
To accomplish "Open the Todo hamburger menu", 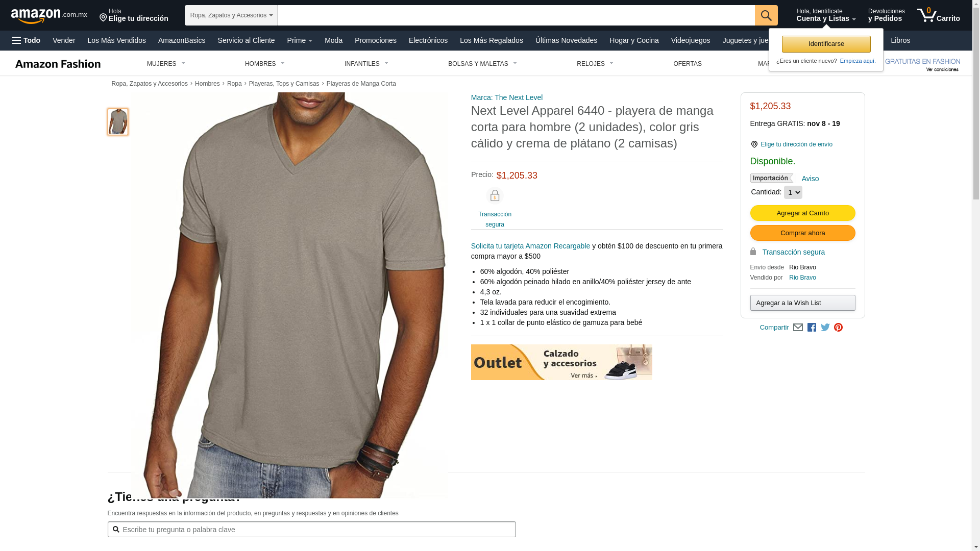I will pos(26,40).
